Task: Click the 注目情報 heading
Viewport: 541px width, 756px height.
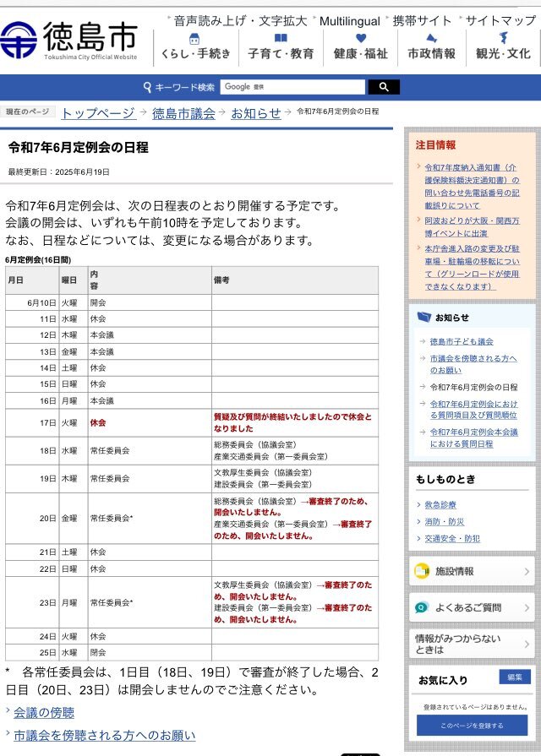Action: click(x=436, y=145)
